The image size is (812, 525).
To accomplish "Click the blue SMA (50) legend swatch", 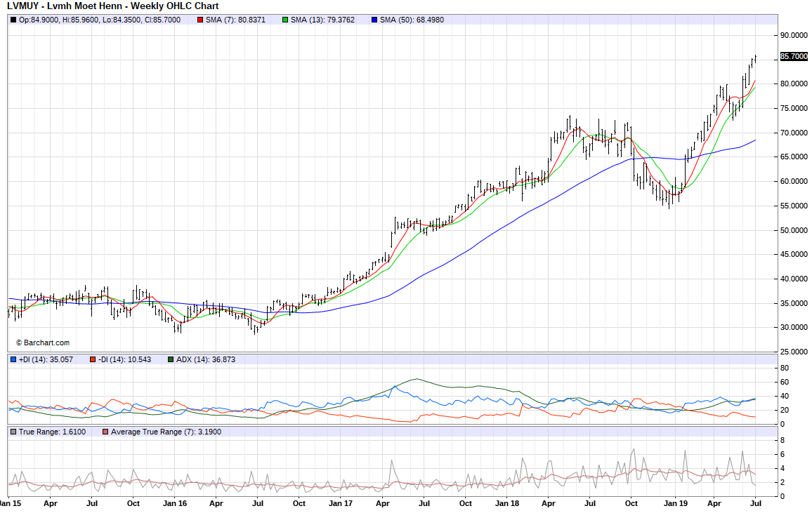I will pyautogui.click(x=374, y=20).
